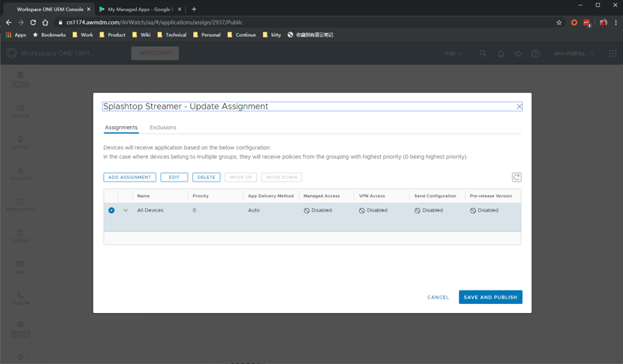Open the nine-dot grid icon in header
Viewport: 623px width, 364px height.
[612, 53]
